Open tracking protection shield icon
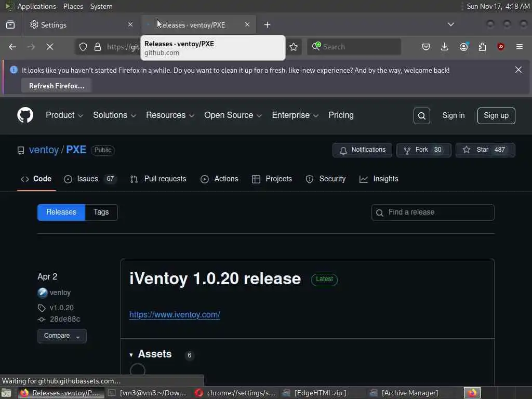 click(x=83, y=47)
